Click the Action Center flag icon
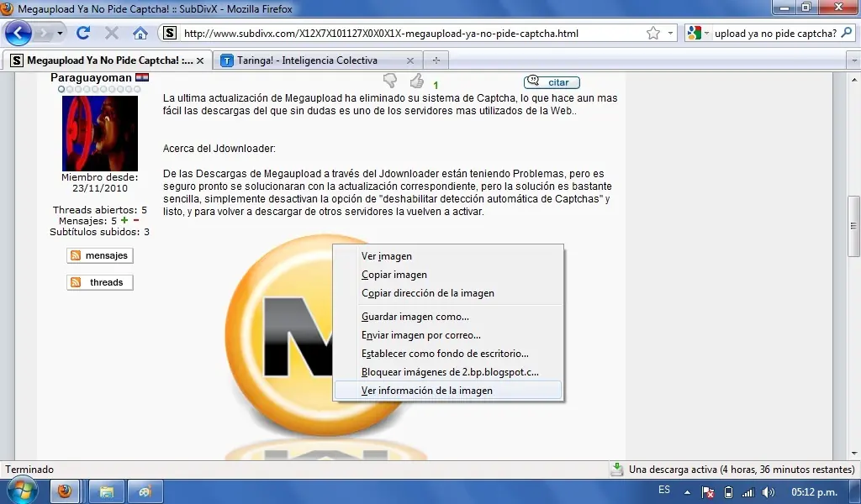The width and height of the screenshot is (861, 504). [x=708, y=492]
